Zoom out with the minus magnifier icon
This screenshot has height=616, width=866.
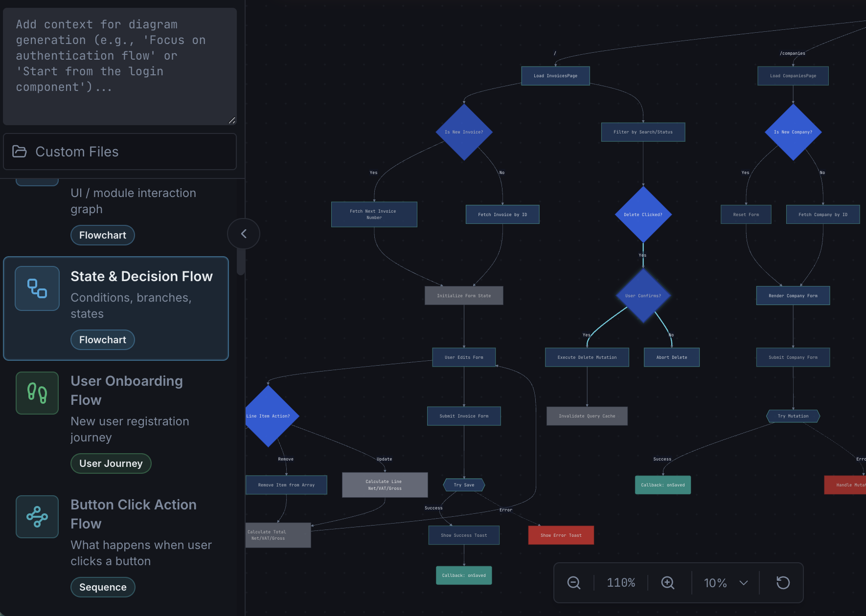pos(573,582)
